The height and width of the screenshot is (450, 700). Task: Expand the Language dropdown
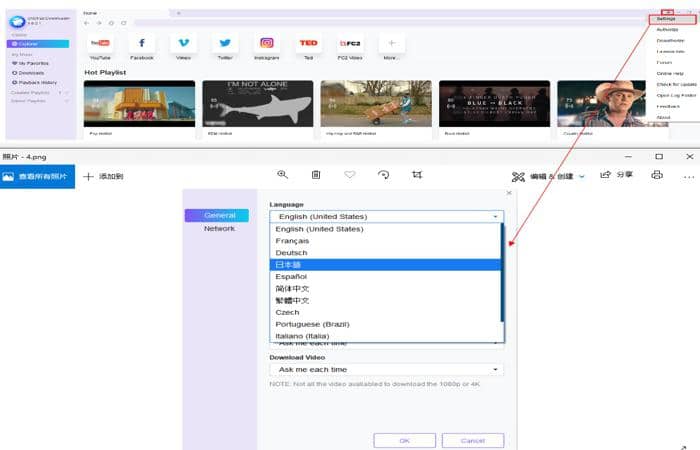click(x=386, y=216)
